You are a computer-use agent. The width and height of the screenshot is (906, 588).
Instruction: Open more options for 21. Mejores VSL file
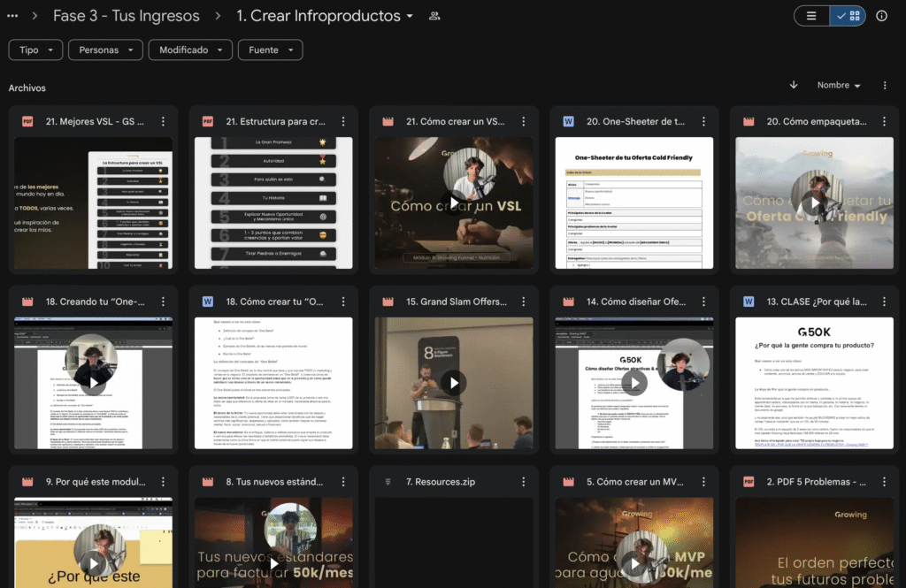[162, 121]
